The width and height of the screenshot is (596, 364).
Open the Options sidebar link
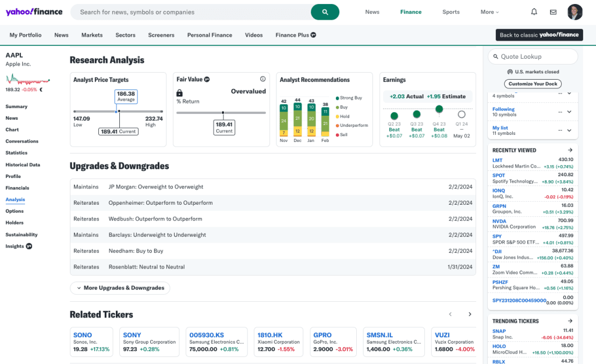point(15,211)
